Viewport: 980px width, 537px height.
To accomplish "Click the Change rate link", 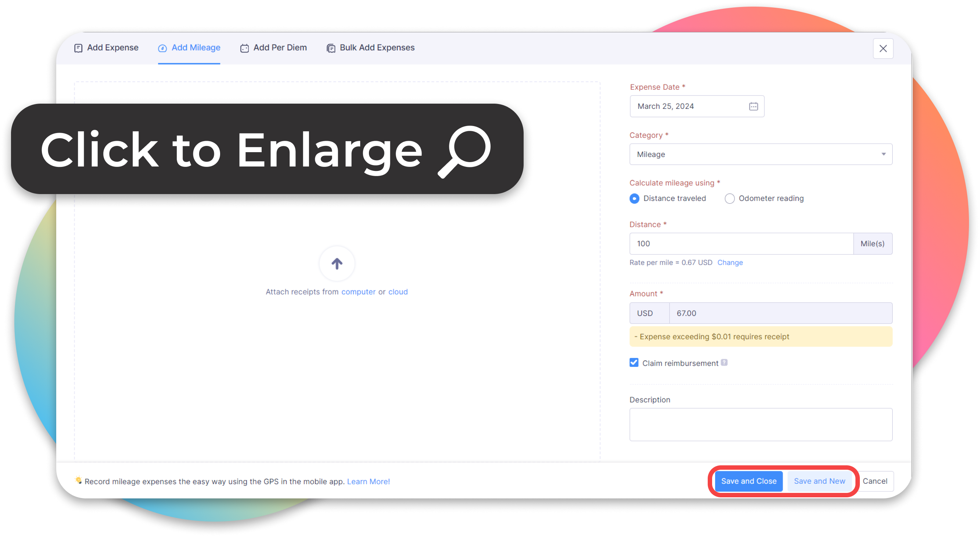I will [x=730, y=262].
